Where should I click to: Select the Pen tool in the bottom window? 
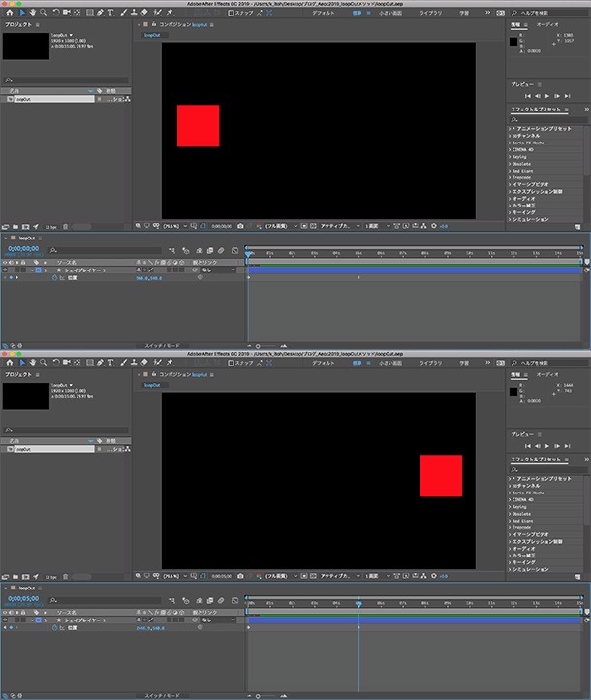click(101, 363)
